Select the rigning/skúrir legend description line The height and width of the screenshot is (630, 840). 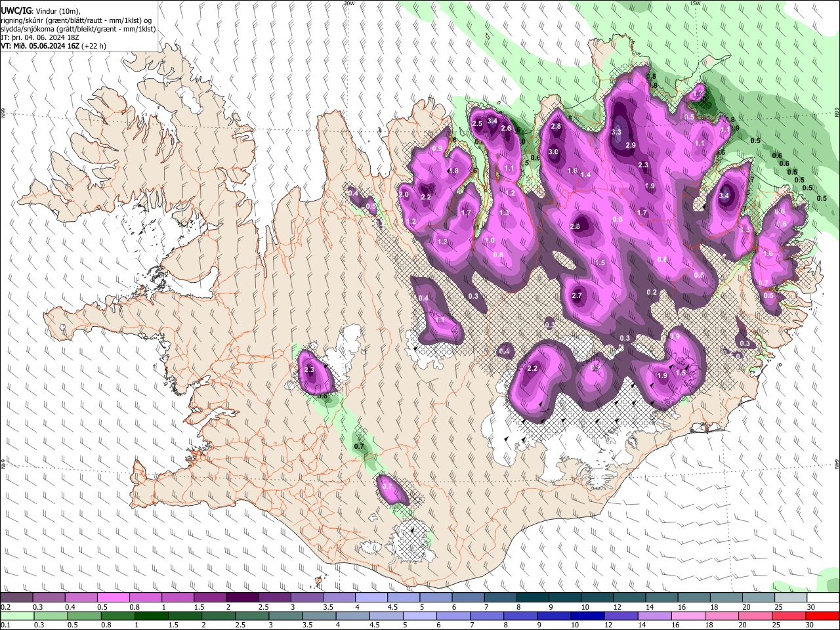click(x=76, y=20)
